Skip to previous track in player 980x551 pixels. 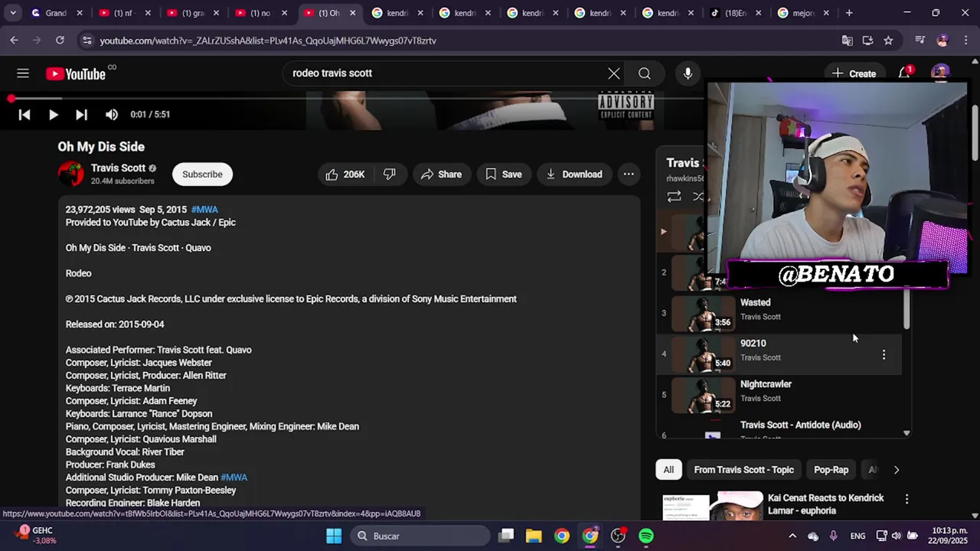(24, 114)
